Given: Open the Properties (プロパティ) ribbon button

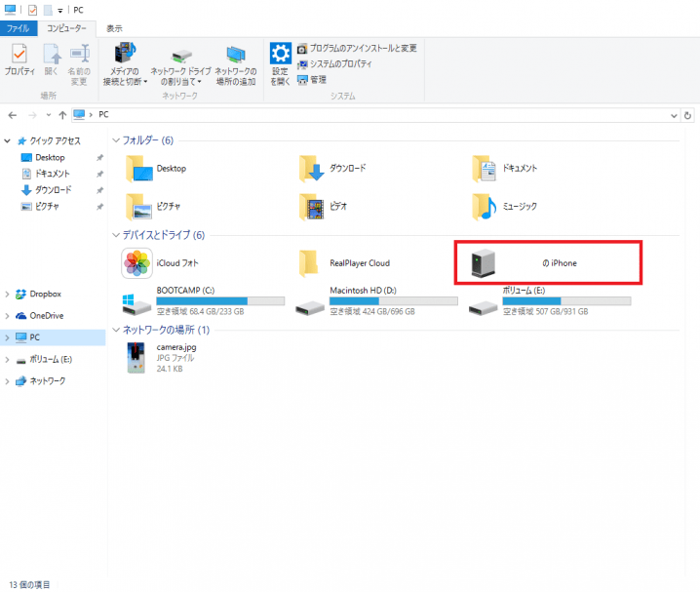Looking at the screenshot, I should [19, 59].
